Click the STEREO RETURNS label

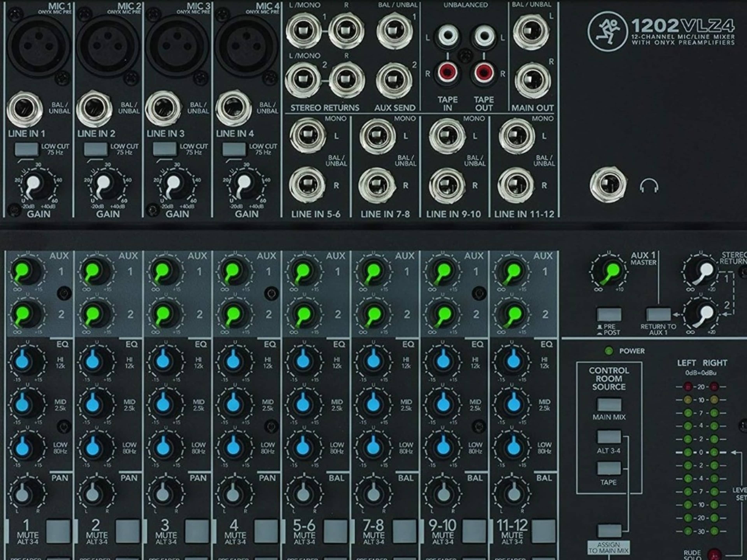(325, 108)
